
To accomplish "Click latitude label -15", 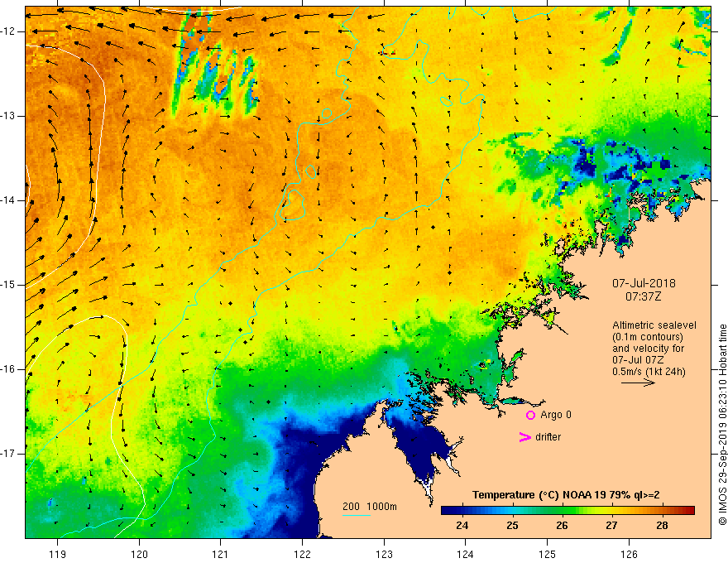I will tap(9, 285).
